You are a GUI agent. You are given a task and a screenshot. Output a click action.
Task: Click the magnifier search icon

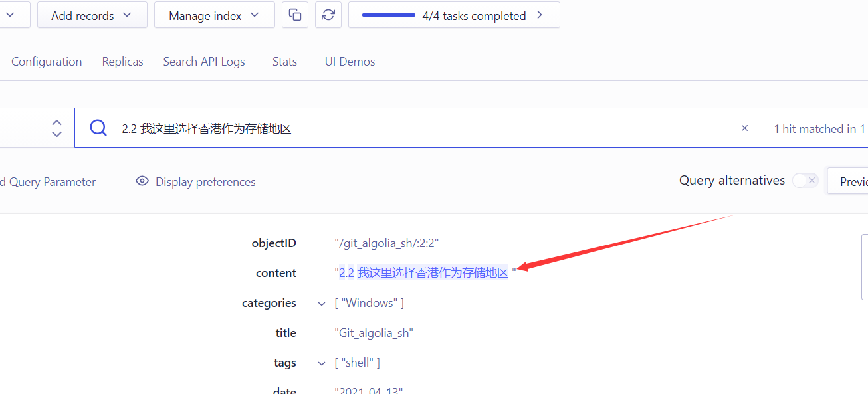[98, 128]
